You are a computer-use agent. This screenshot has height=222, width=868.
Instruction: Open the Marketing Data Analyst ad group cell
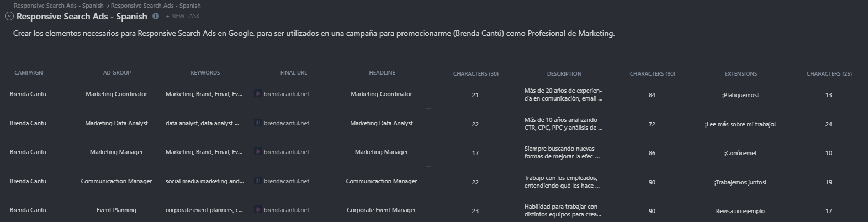coord(117,123)
